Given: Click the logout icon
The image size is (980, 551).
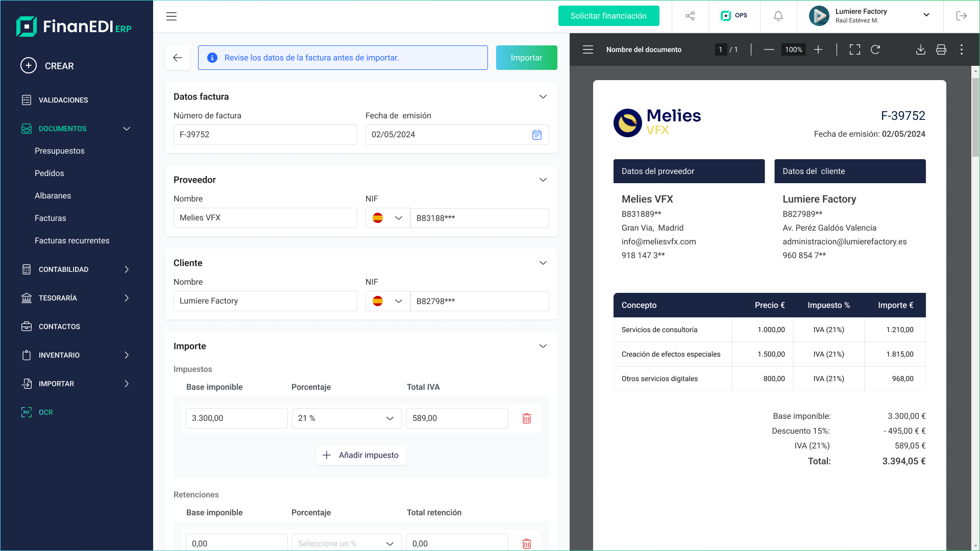Looking at the screenshot, I should pyautogui.click(x=961, y=16).
